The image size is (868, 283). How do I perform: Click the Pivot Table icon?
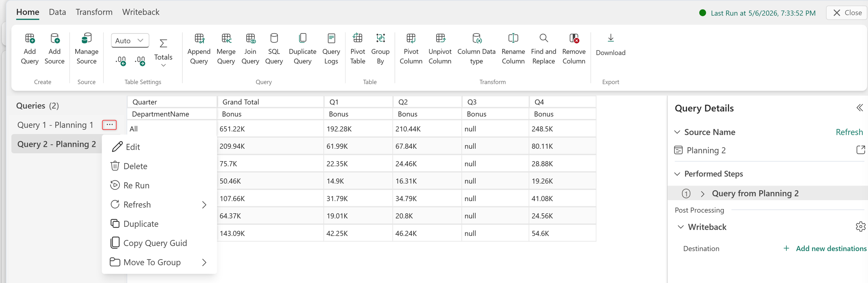[x=358, y=38]
